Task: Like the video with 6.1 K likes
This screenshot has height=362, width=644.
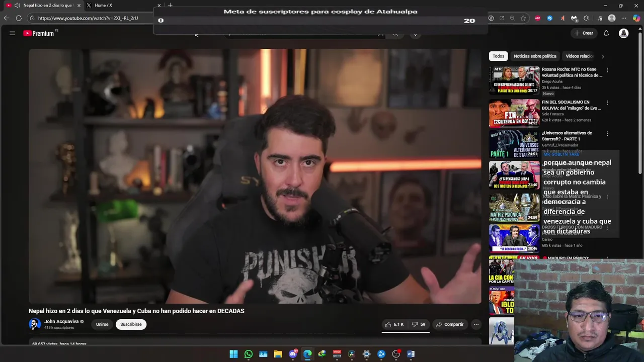Action: pyautogui.click(x=394, y=324)
